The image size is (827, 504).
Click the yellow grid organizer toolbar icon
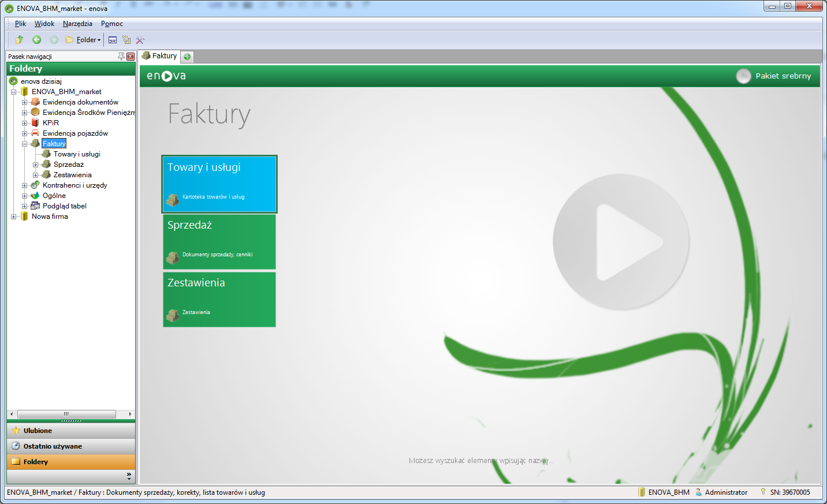(x=126, y=40)
